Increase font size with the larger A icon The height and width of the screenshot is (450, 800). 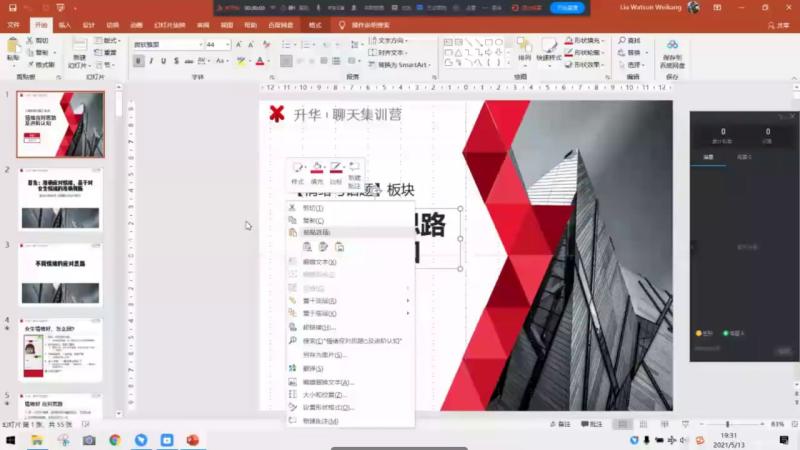(x=238, y=45)
